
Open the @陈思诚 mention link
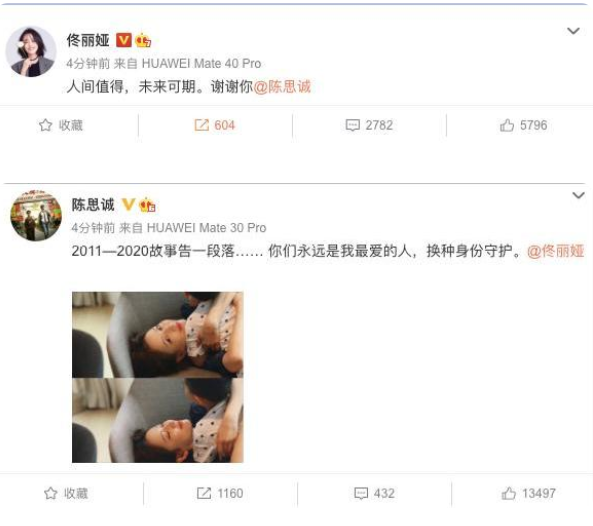(282, 87)
